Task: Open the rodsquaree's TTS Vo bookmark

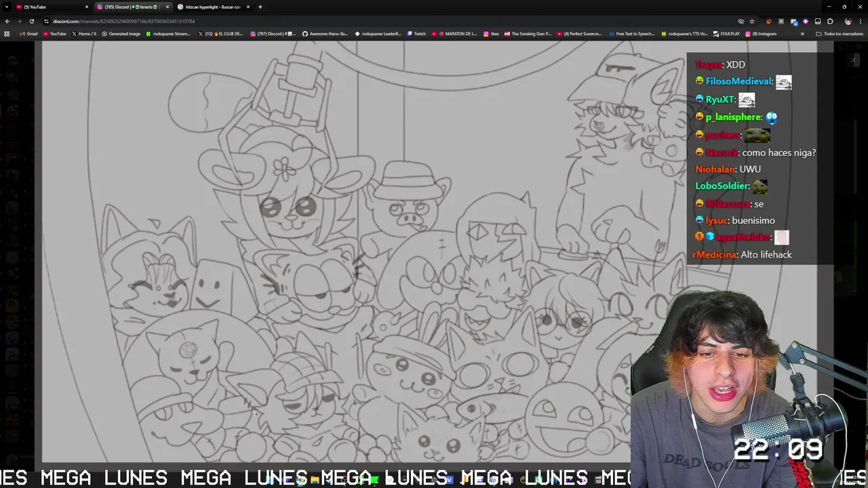Action: (684, 34)
